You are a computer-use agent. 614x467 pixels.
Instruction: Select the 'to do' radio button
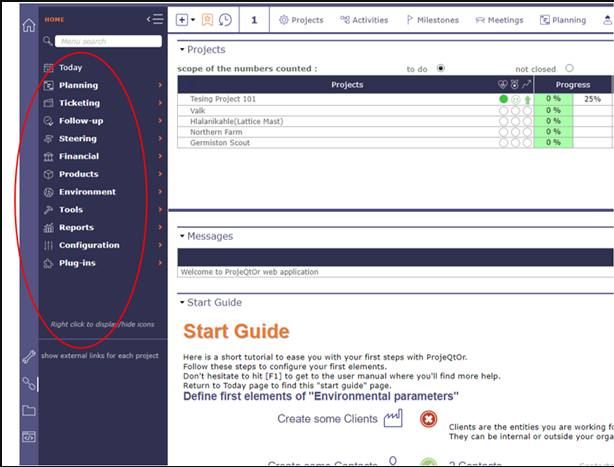(x=440, y=68)
